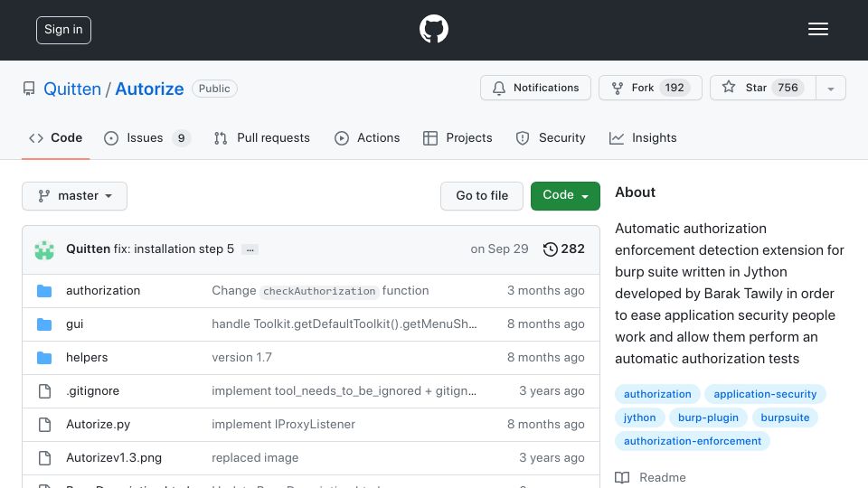Open the hamburger navigation menu
Image resolution: width=868 pixels, height=488 pixels.
pos(817,29)
